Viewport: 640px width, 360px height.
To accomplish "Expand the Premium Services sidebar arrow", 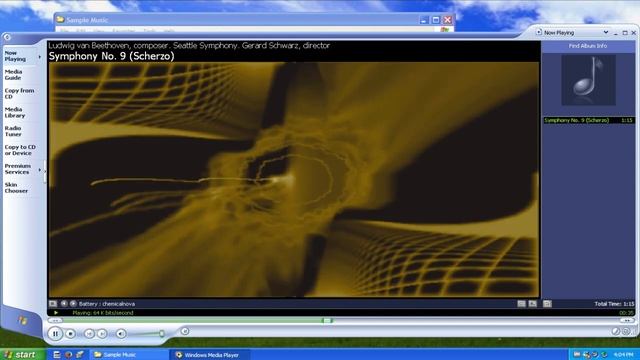I will click(x=40, y=169).
